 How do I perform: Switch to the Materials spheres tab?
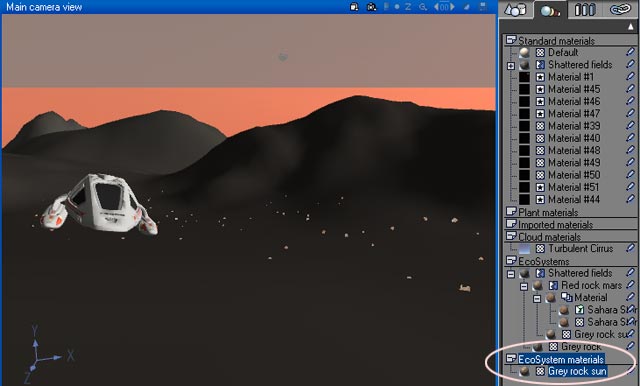(550, 10)
